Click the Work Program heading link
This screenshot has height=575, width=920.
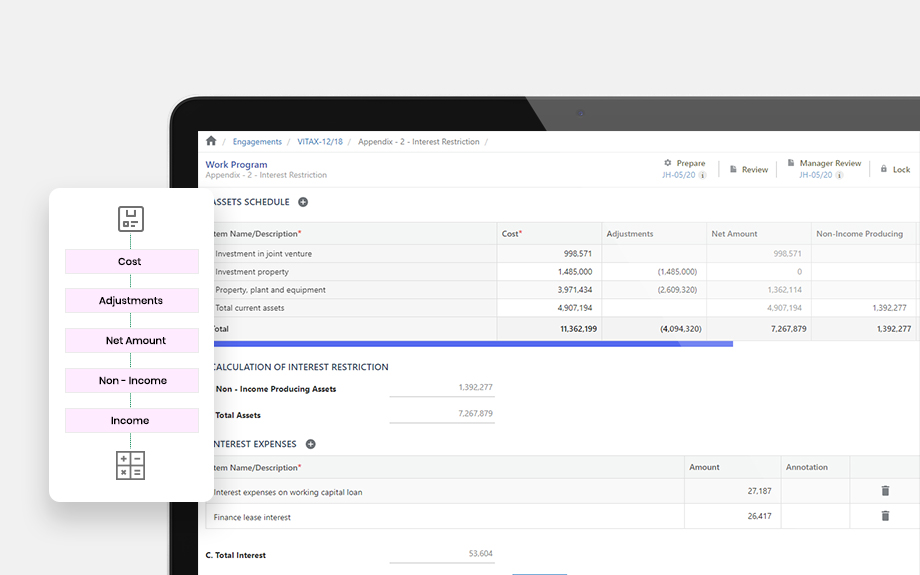pos(236,164)
